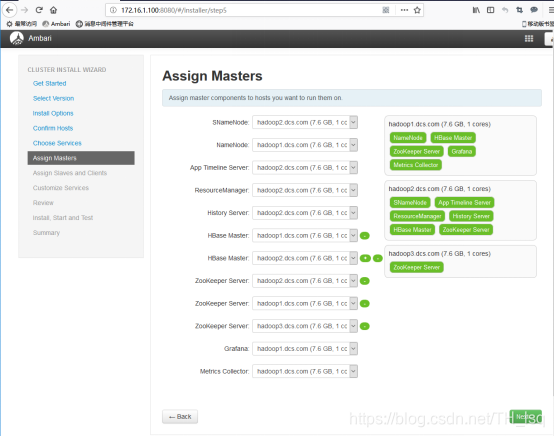Open the browser home page icon
This screenshot has width=554, height=437.
53,10
